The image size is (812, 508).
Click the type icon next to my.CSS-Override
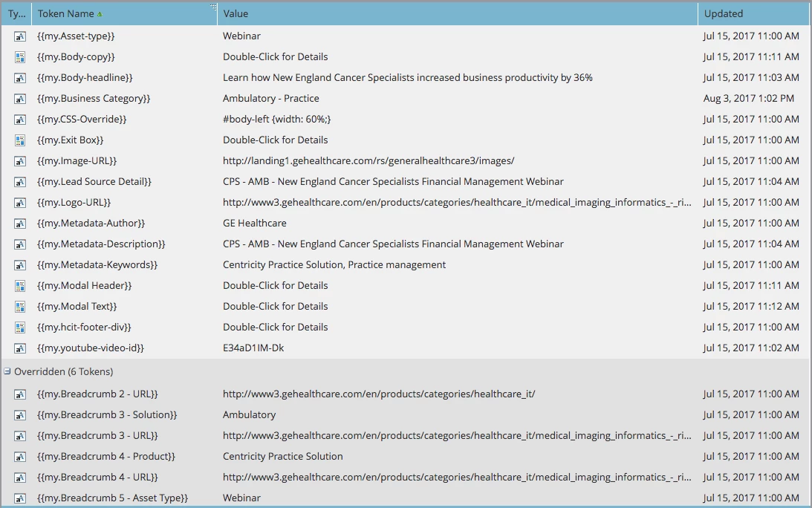(x=19, y=120)
